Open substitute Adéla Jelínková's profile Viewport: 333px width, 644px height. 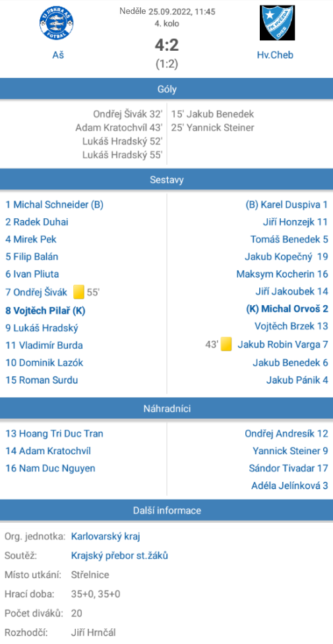290,485
